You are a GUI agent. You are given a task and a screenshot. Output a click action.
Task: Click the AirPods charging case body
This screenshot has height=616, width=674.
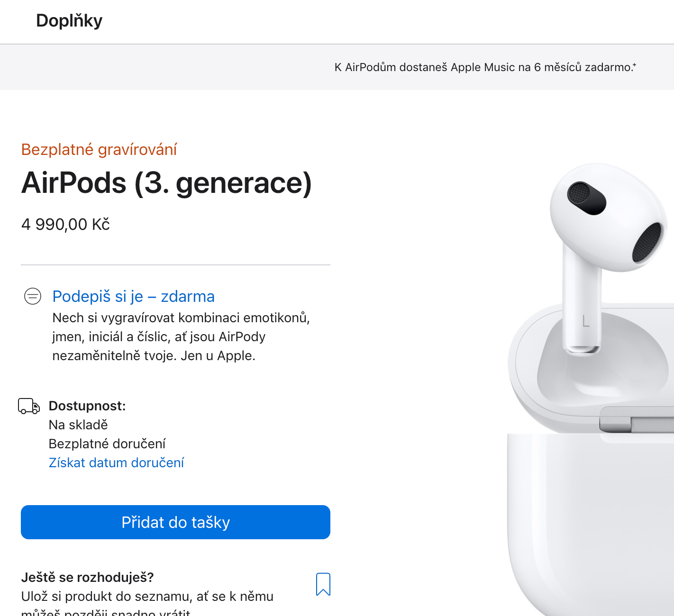pos(590,521)
